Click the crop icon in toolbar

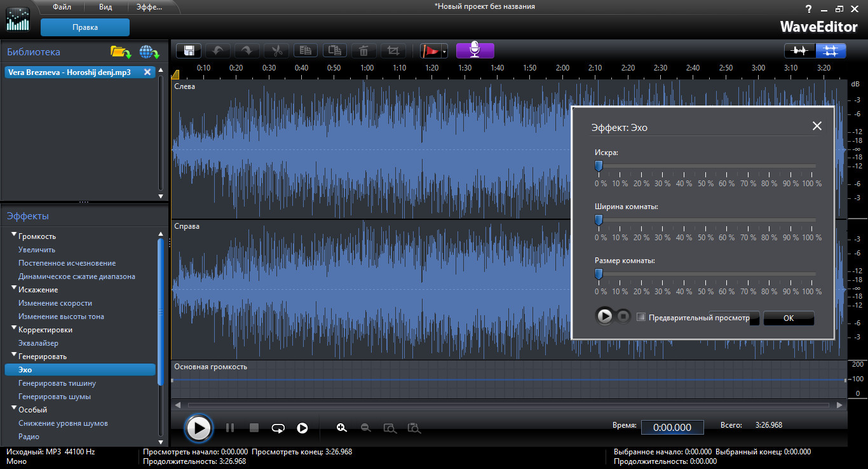(x=393, y=51)
